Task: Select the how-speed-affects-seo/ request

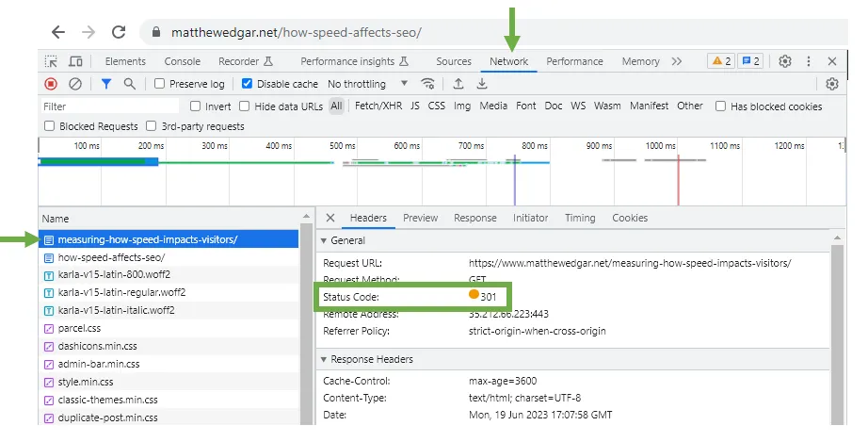Action: [169, 257]
